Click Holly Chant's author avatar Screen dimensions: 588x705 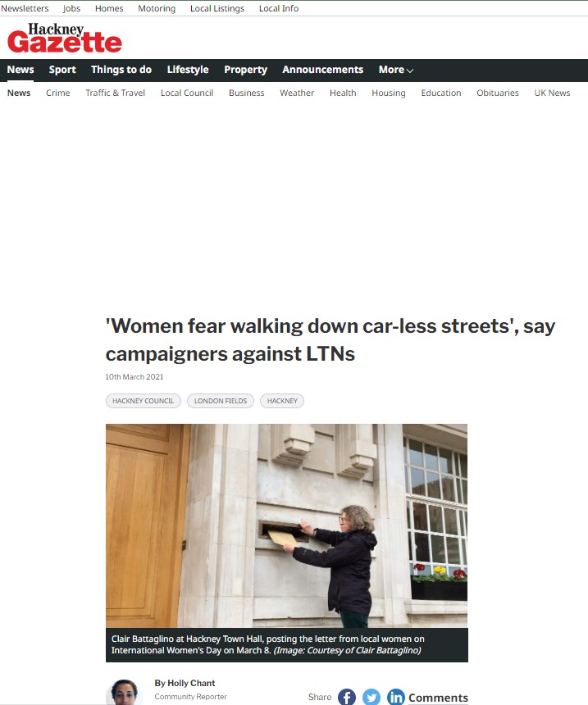(124, 694)
